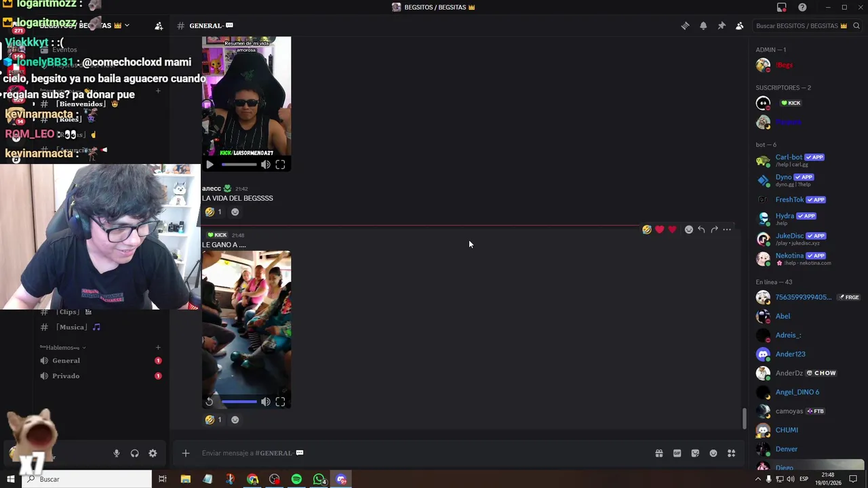Open WhatsApp from the taskbar
This screenshot has height=488, width=868.
[x=319, y=479]
